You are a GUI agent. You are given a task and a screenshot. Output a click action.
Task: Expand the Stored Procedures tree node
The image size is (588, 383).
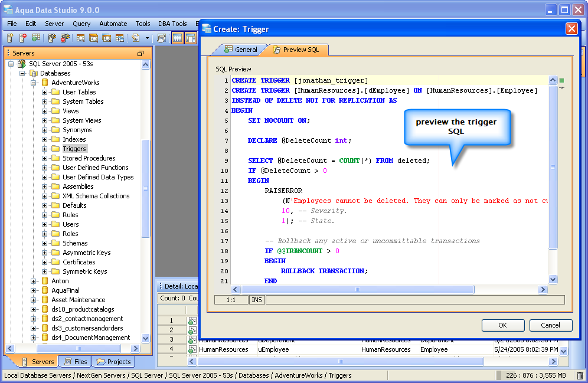pos(45,158)
